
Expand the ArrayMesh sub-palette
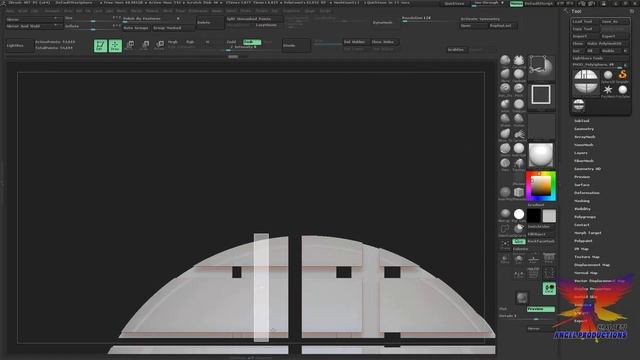pos(585,137)
